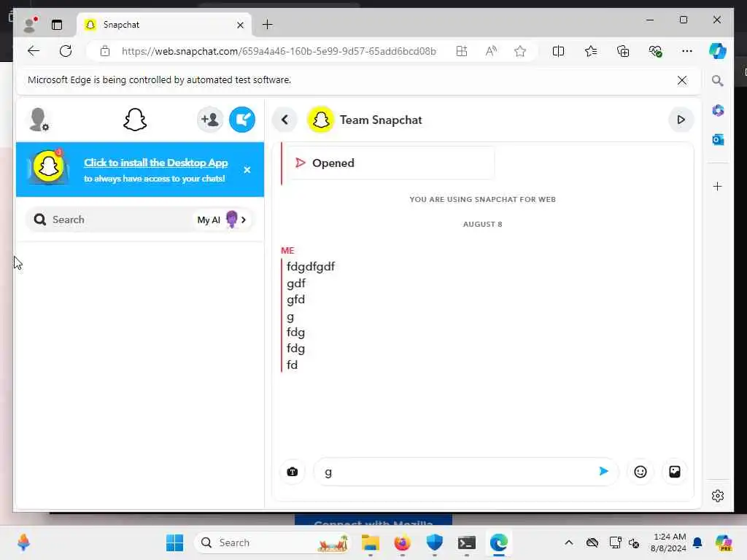This screenshot has height=560, width=747.
Task: Show hidden system tray icons
Action: [x=568, y=542]
